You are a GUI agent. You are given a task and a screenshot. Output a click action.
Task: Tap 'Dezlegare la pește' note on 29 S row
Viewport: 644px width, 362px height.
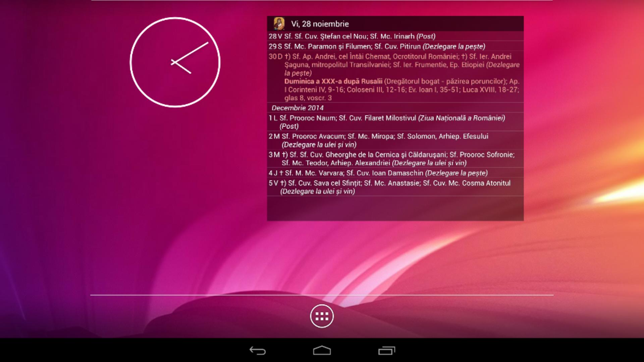tap(454, 46)
